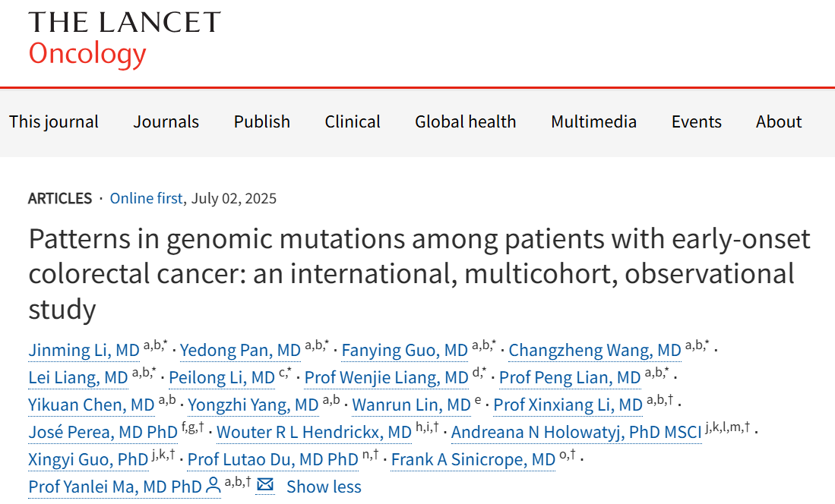Image resolution: width=835 pixels, height=504 pixels.
Task: Collapse author list with Show less
Action: 324,487
